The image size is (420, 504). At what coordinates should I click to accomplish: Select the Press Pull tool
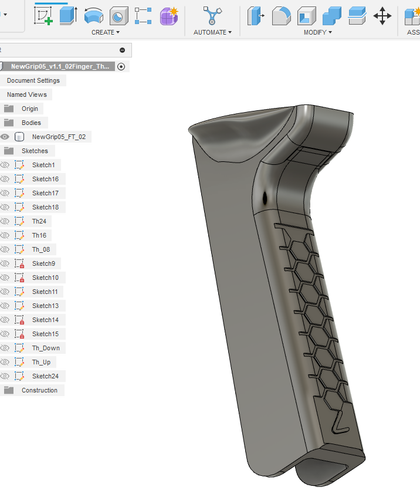[256, 16]
